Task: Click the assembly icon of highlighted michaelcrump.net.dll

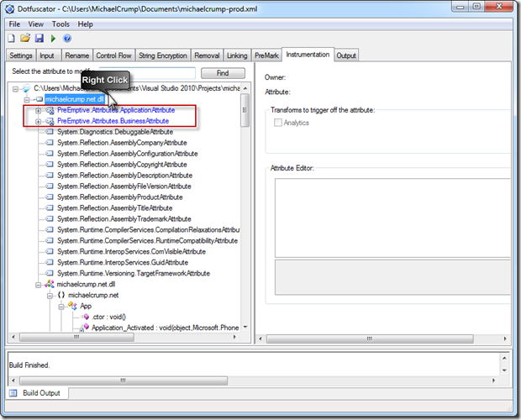Action: [x=39, y=99]
